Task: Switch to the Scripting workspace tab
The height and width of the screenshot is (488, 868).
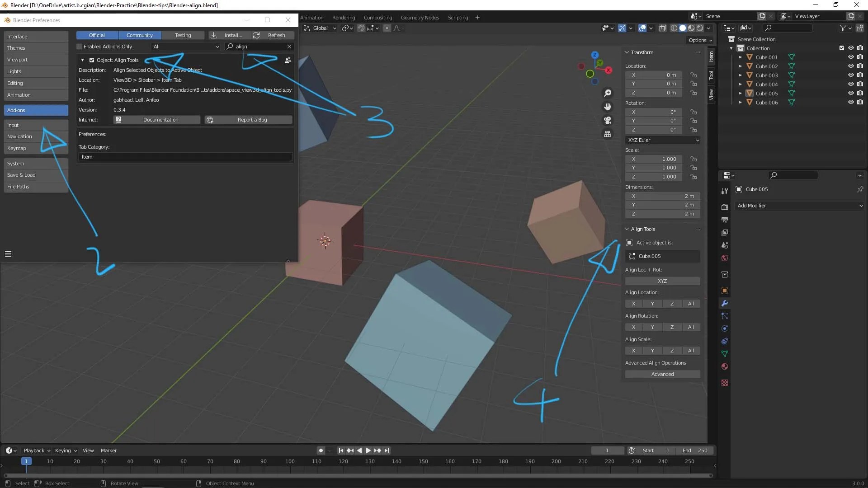Action: click(x=458, y=17)
